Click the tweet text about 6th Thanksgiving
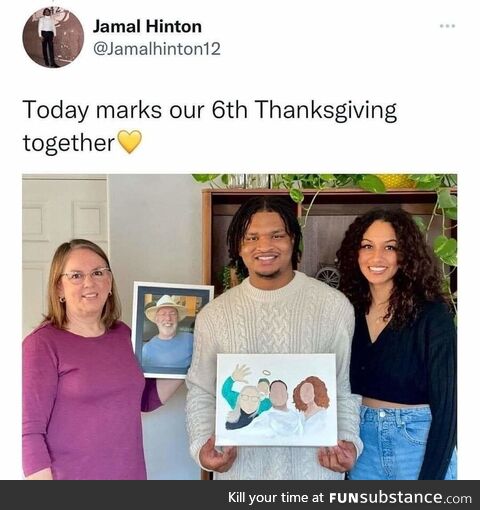This screenshot has width=480, height=510. pyautogui.click(x=210, y=126)
